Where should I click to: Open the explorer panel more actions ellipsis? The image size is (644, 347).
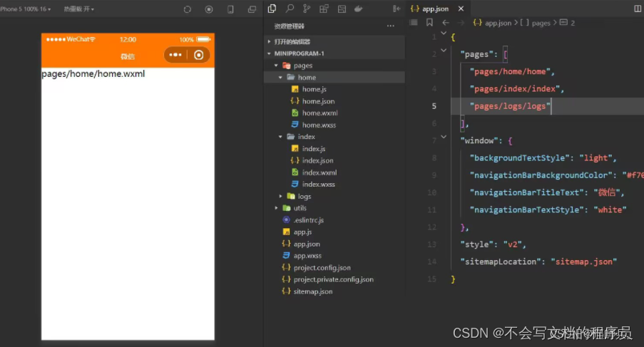tap(391, 26)
